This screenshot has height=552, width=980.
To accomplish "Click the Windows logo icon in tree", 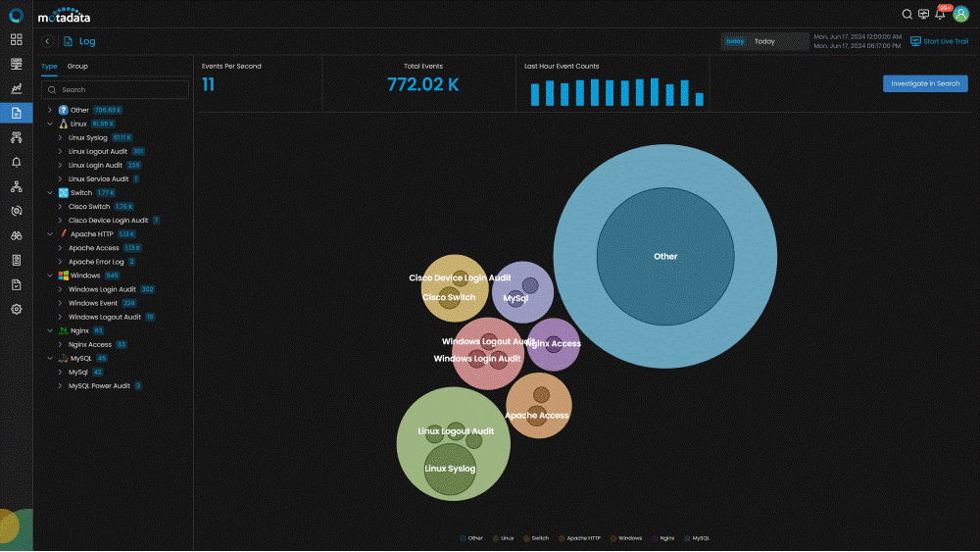I will pyautogui.click(x=63, y=276).
